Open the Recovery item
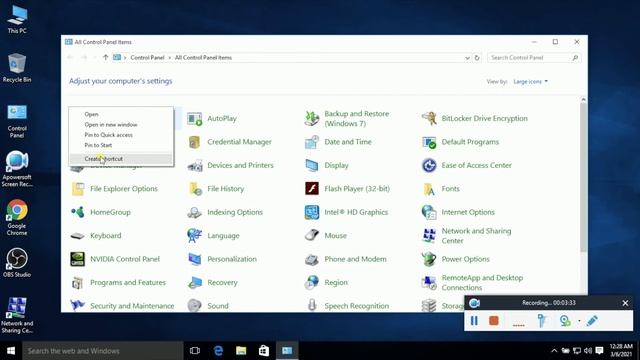The height and width of the screenshot is (360, 640). click(x=212, y=282)
